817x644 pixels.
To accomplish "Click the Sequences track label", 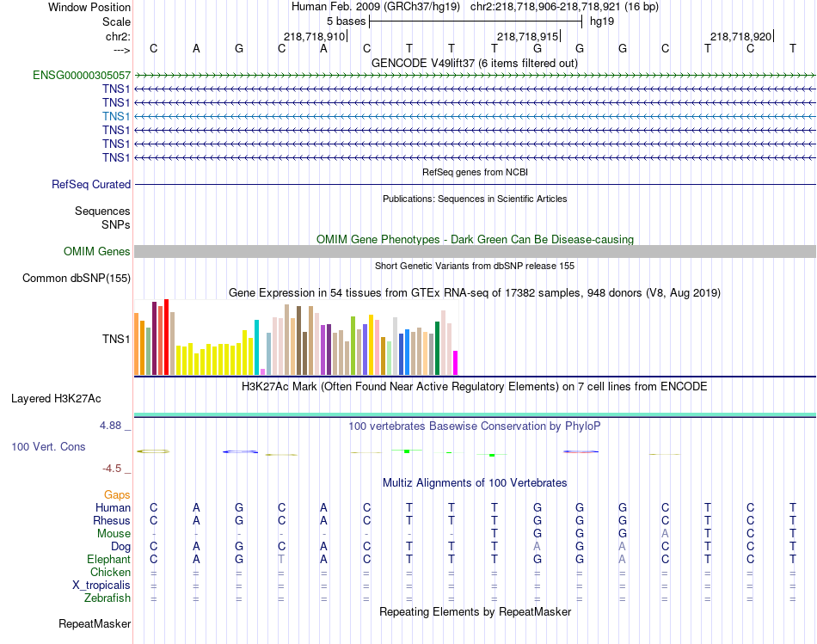I will pos(102,211).
